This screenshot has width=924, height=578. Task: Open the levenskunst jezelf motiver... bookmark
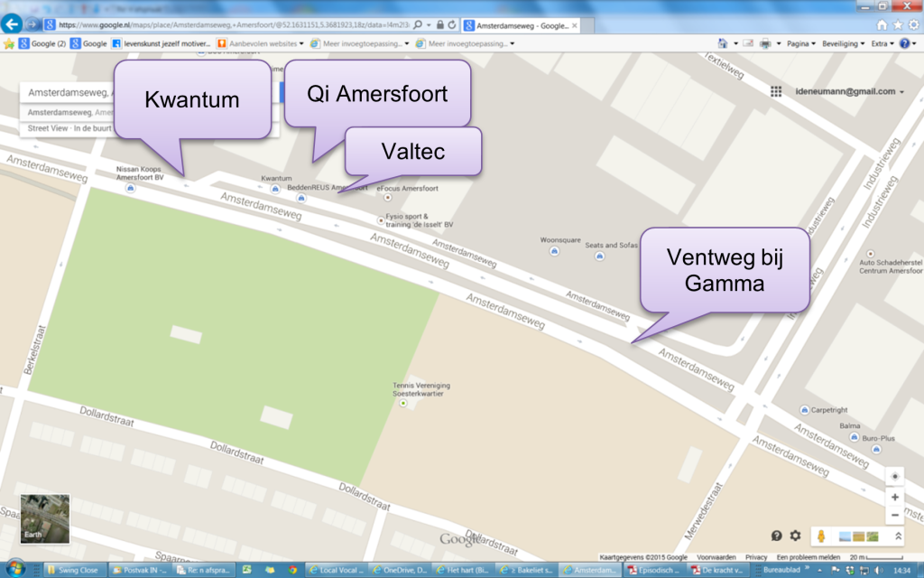161,43
